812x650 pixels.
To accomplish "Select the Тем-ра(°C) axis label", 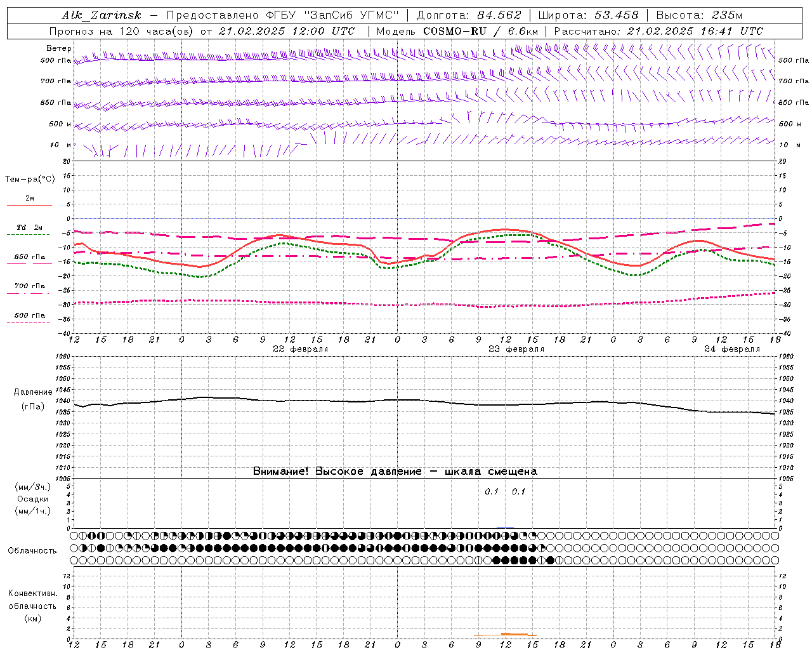I will click(x=30, y=180).
